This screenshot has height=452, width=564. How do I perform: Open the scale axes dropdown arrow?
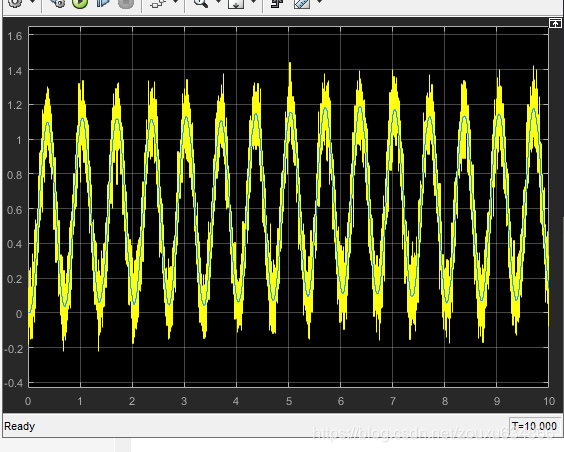click(x=253, y=2)
